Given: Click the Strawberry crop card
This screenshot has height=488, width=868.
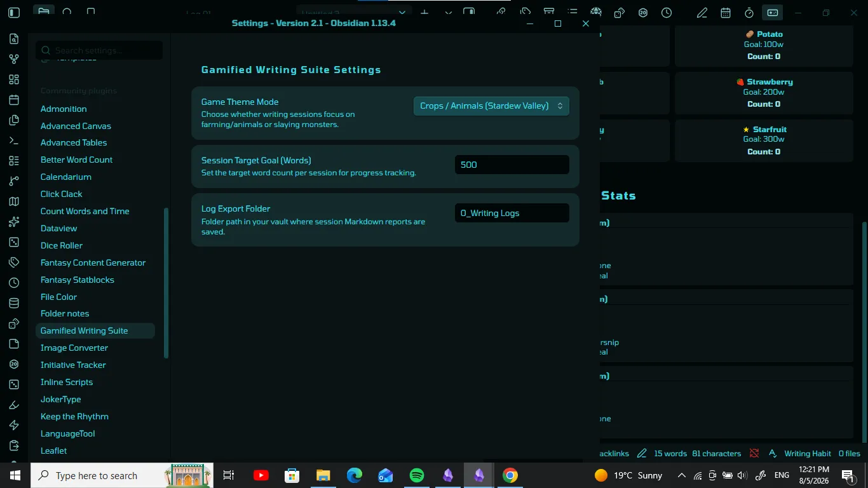Looking at the screenshot, I should (764, 93).
